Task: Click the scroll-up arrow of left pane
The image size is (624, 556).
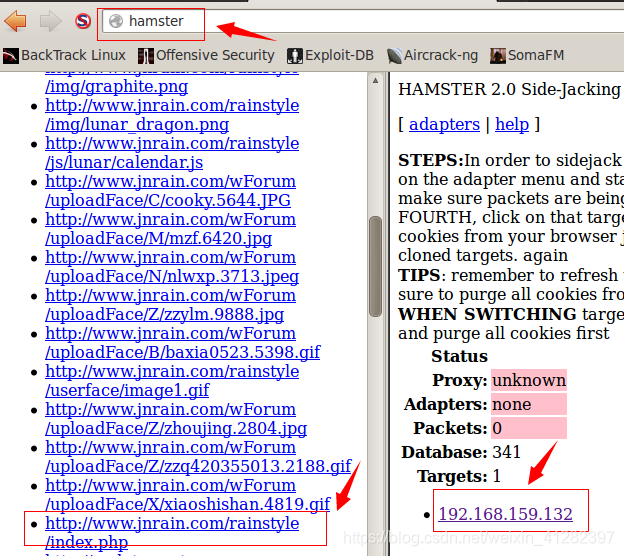Action: coord(375,81)
